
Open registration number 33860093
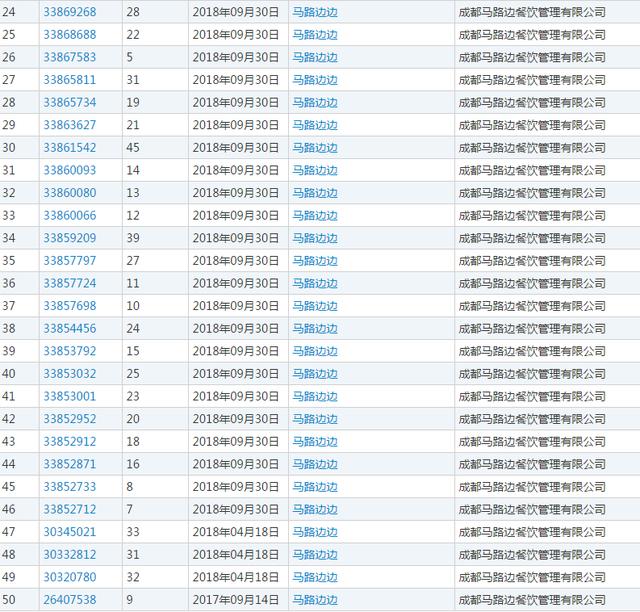coord(70,170)
